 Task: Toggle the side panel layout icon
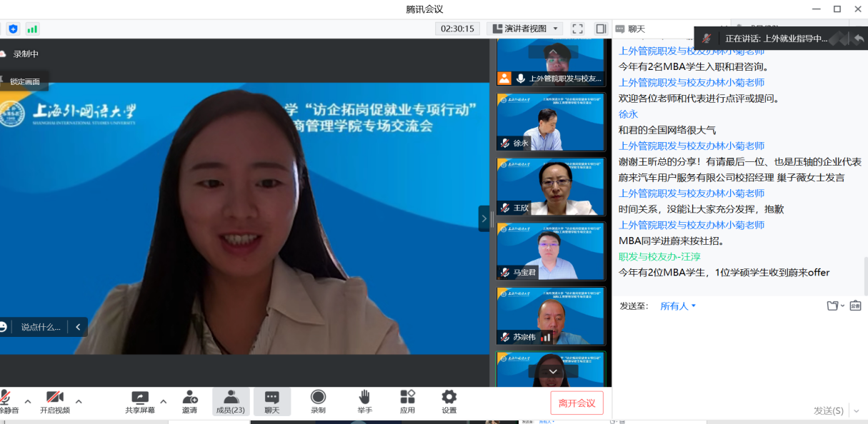click(601, 29)
